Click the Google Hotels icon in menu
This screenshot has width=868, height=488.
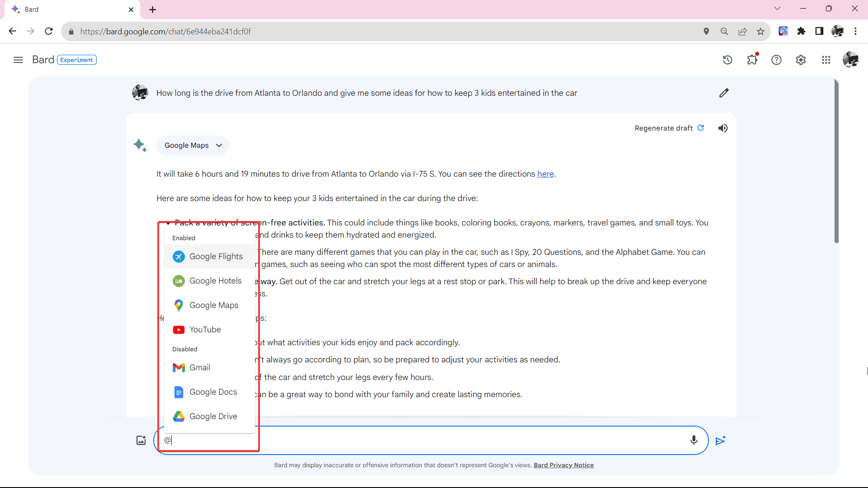[x=177, y=280]
